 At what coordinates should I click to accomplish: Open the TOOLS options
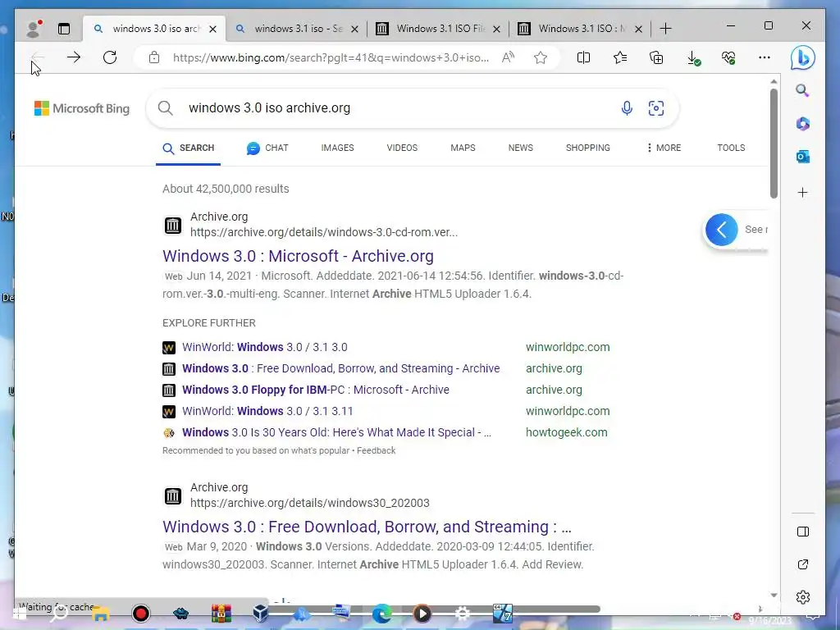tap(731, 148)
